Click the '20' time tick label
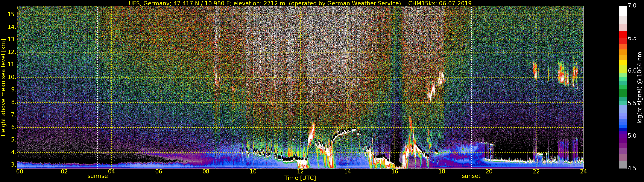 [489, 172]
